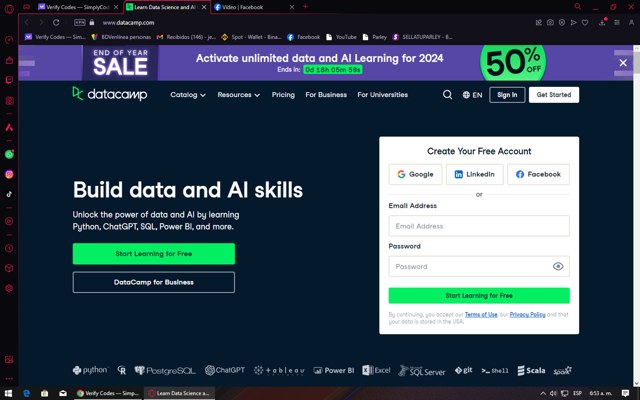The image size is (640, 400).
Task: Open Pricing in the navigation
Action: click(x=283, y=95)
